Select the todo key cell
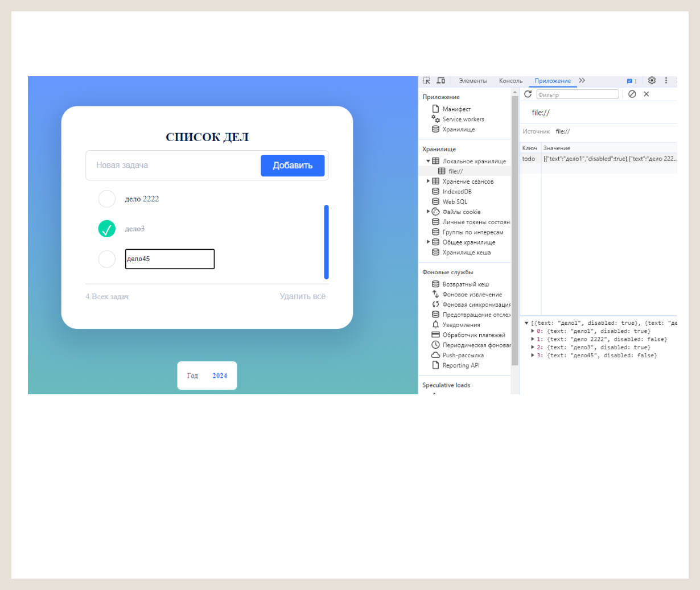Screen dimensions: 700x590 point(530,159)
